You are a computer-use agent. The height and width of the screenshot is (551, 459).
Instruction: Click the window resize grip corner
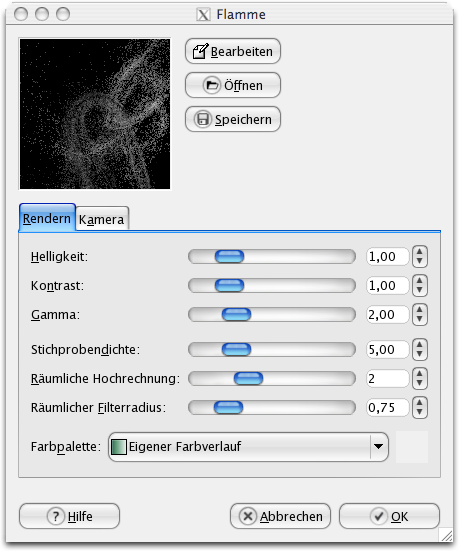pyautogui.click(x=446, y=535)
